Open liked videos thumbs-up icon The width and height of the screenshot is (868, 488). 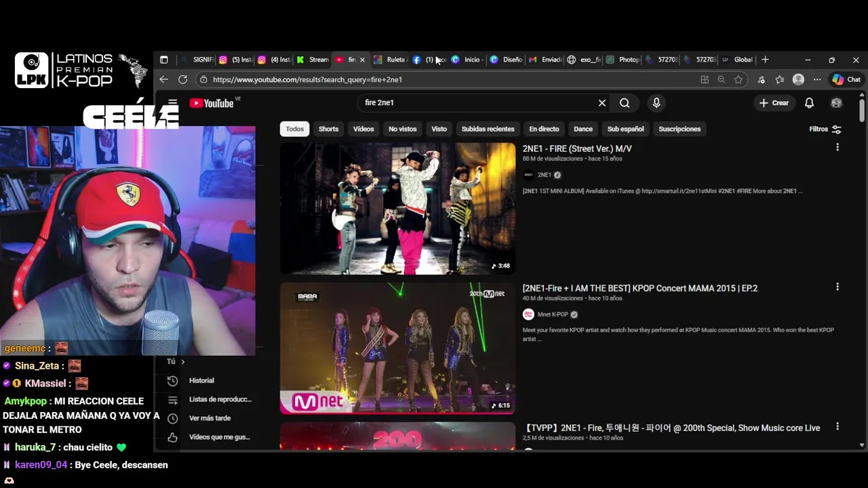pos(172,437)
